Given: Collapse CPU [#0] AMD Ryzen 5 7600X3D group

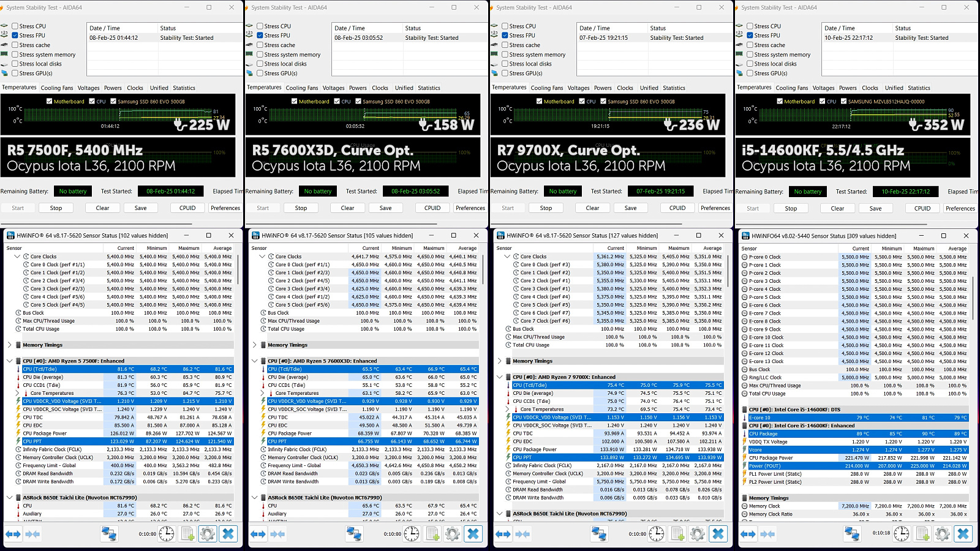Looking at the screenshot, I should [255, 361].
